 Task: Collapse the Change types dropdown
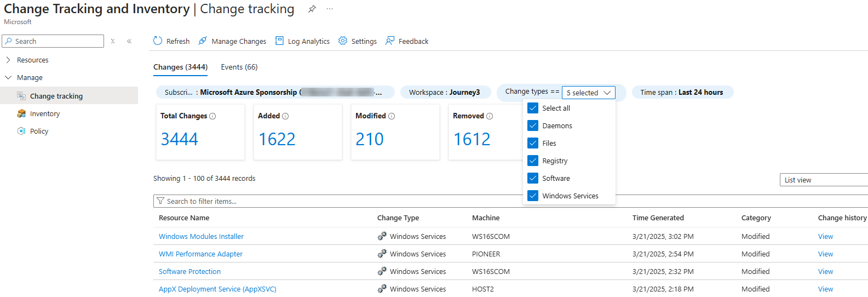point(588,93)
